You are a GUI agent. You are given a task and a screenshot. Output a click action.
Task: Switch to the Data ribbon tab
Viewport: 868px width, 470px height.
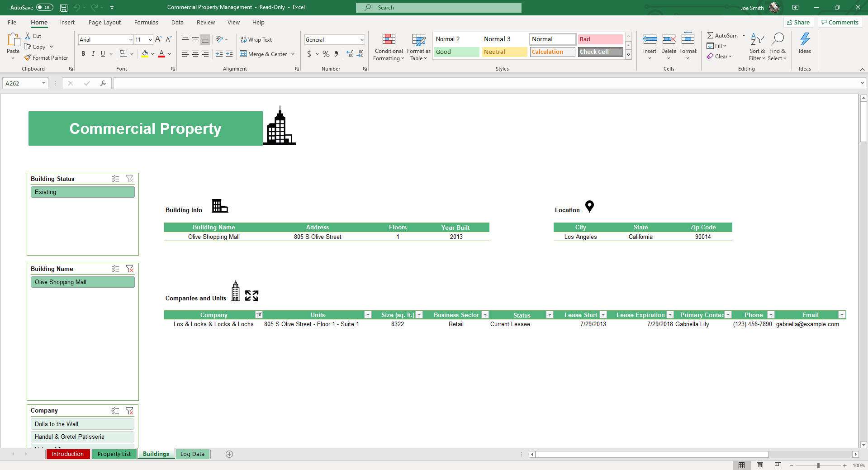(x=177, y=22)
